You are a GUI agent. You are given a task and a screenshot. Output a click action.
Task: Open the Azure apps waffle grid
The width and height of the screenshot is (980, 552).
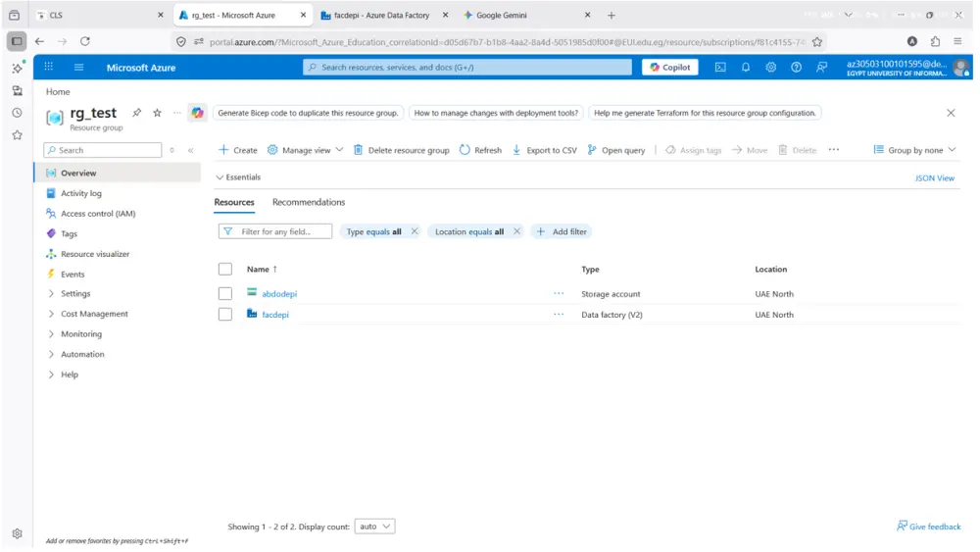(x=49, y=67)
